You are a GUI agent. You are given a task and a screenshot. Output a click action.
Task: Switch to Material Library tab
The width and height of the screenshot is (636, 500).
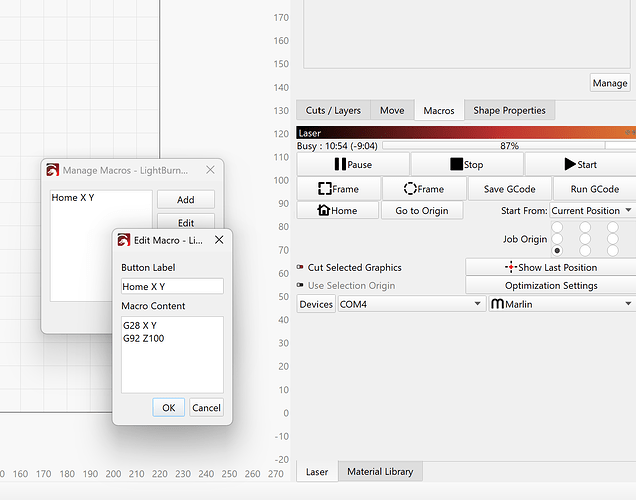[x=380, y=472]
